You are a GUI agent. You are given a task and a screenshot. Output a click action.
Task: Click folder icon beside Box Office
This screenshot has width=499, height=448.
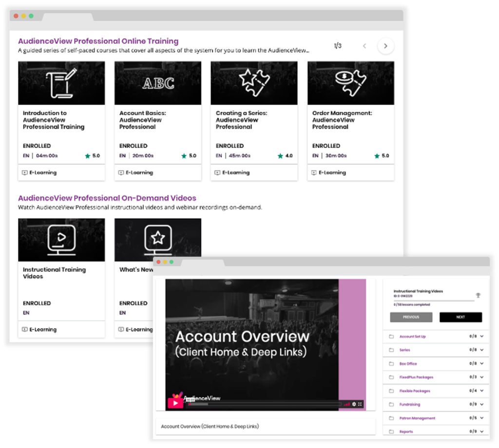391,363
